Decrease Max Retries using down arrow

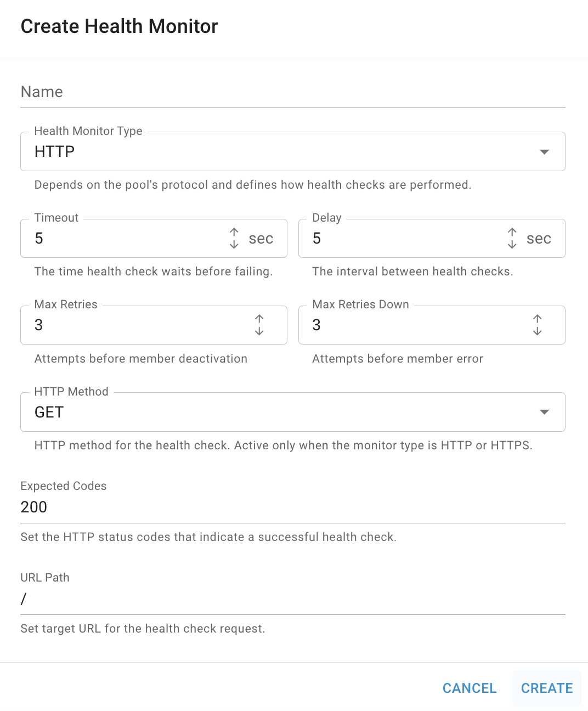[259, 331]
